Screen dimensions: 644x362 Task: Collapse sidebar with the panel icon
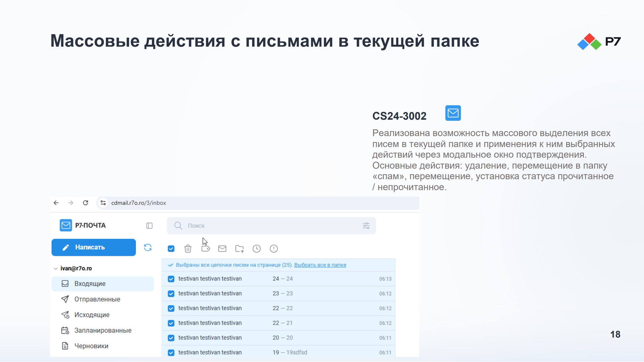(149, 226)
